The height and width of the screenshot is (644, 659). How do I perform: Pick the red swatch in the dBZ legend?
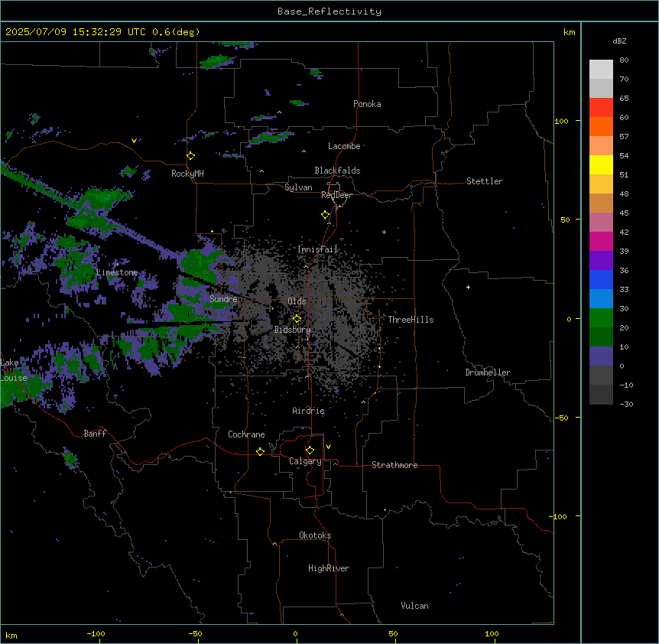[601, 107]
